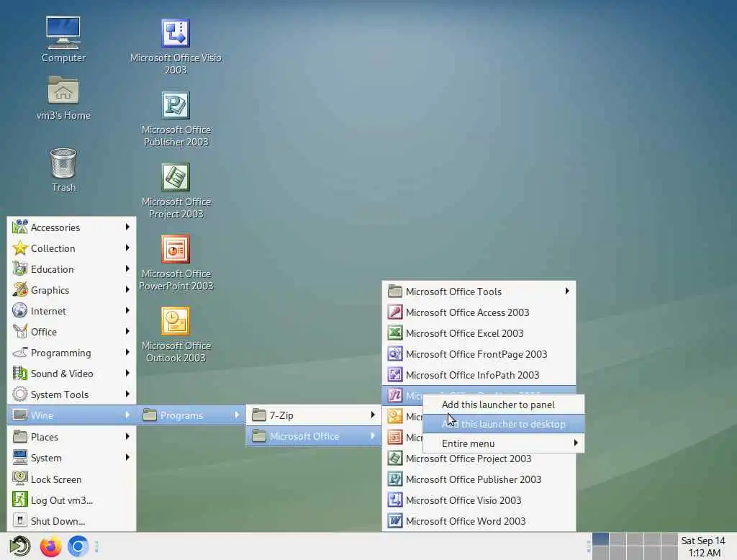Click the Excel 2003 icon in the menu

pyautogui.click(x=395, y=333)
